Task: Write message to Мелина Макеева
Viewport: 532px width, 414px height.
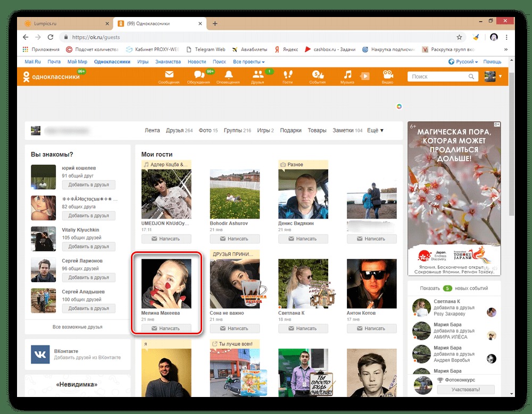Action: coord(166,328)
